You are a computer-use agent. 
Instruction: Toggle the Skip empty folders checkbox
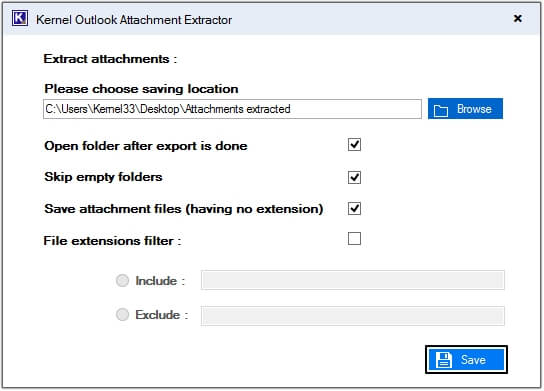pos(354,177)
